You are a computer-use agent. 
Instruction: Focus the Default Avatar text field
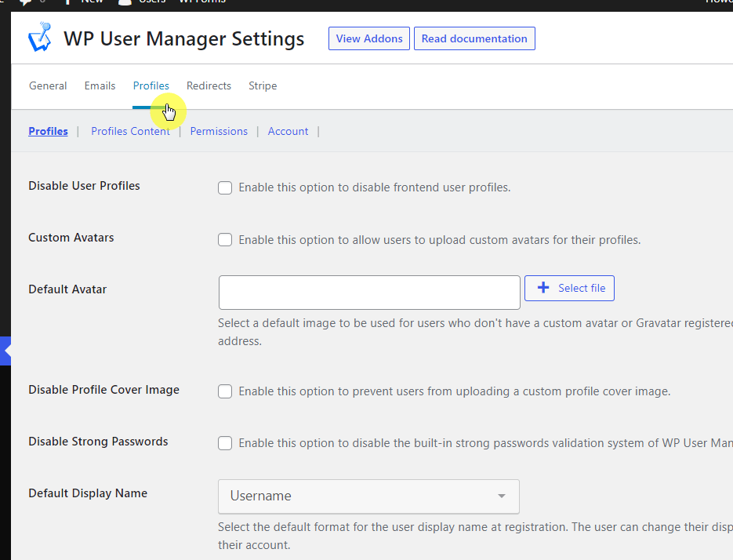(369, 293)
